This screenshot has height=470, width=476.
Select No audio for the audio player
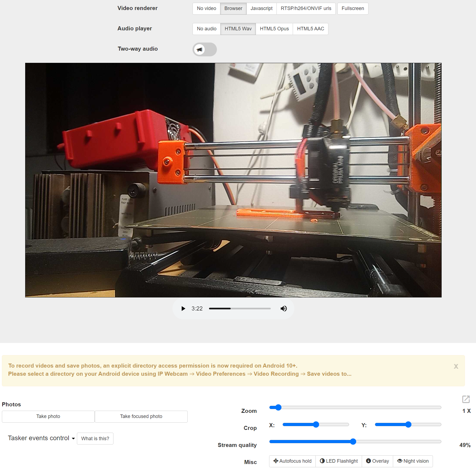[x=207, y=29]
